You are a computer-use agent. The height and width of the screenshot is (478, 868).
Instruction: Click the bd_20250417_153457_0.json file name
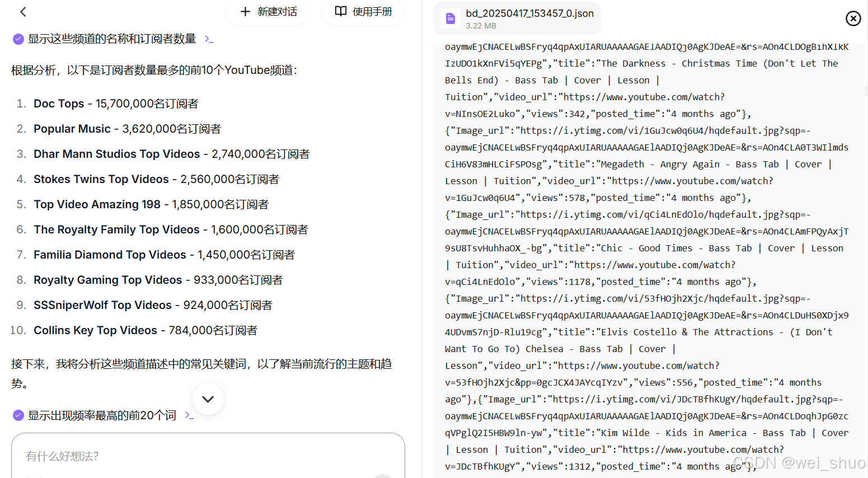[x=529, y=13]
